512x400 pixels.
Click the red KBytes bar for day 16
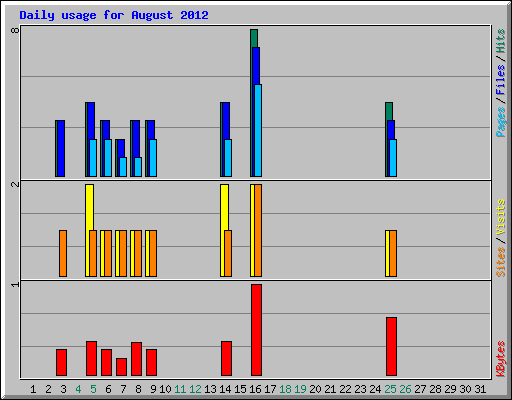(256, 330)
